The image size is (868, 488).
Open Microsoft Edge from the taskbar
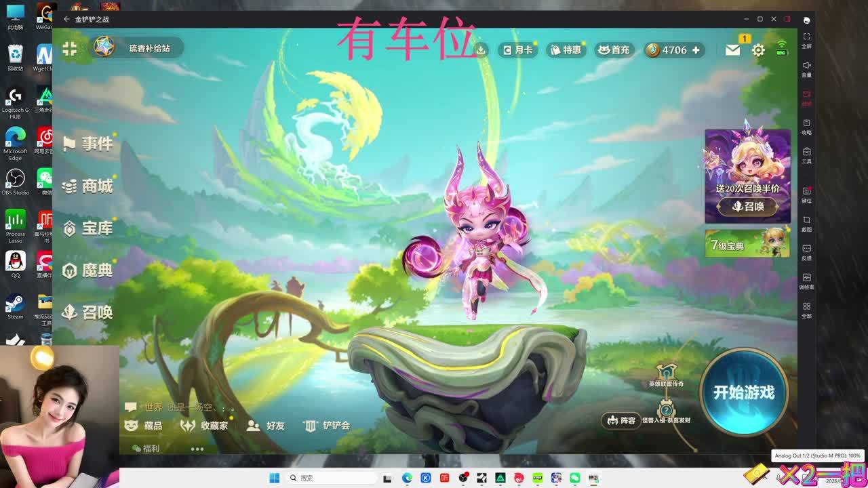[x=407, y=478]
